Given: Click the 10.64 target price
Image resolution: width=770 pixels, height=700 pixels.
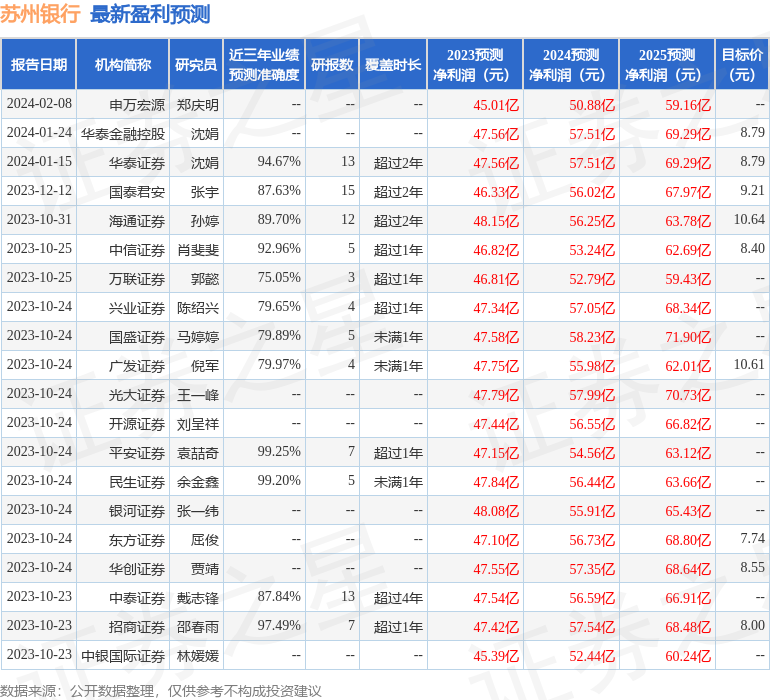Looking at the screenshot, I should coord(749,220).
